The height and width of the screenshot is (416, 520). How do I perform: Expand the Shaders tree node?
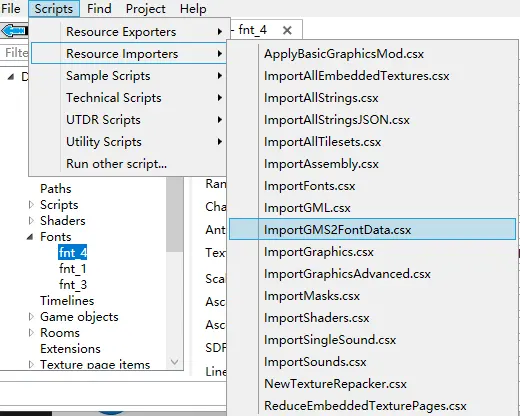(31, 221)
